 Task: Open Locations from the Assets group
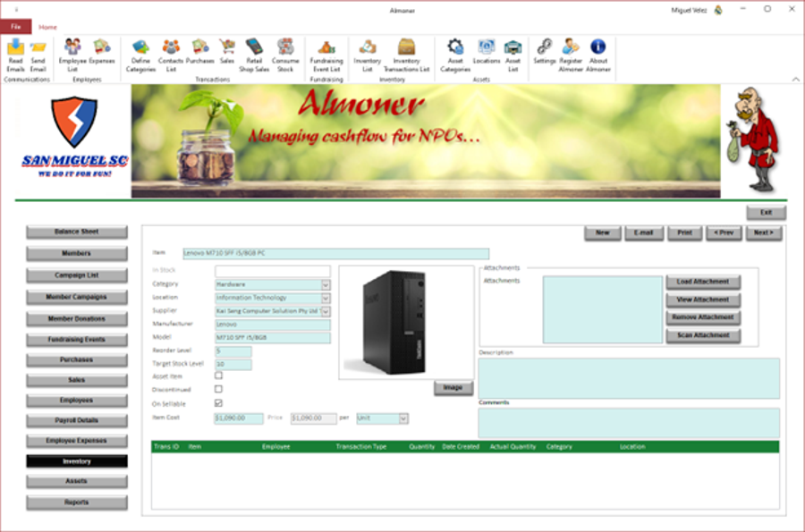click(487, 51)
